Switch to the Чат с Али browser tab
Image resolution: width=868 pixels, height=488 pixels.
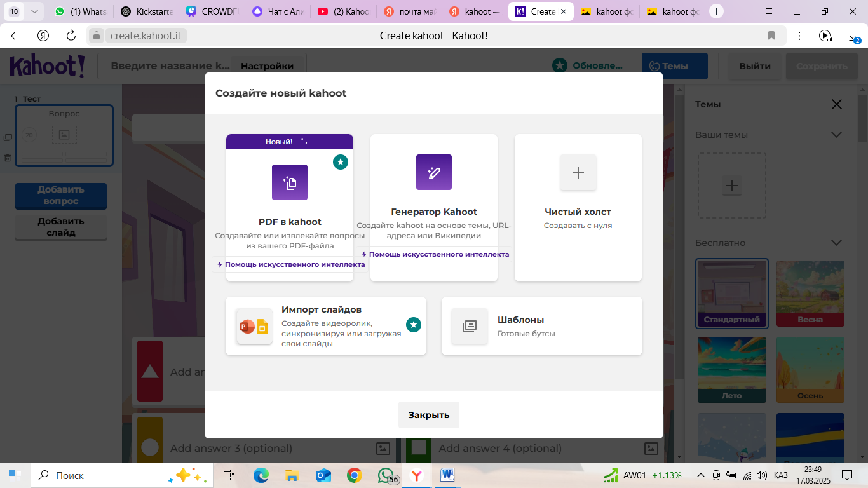click(x=278, y=11)
